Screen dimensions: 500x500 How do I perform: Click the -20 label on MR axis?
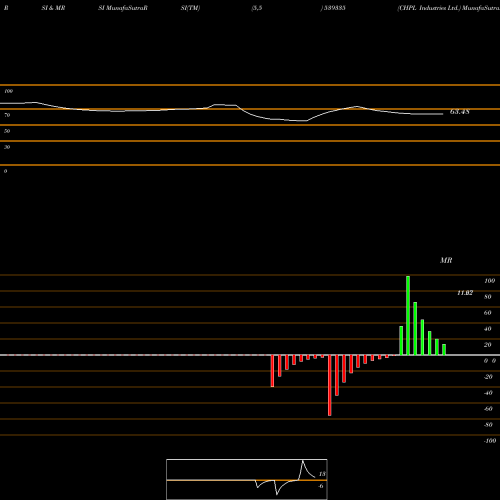[x=488, y=377]
